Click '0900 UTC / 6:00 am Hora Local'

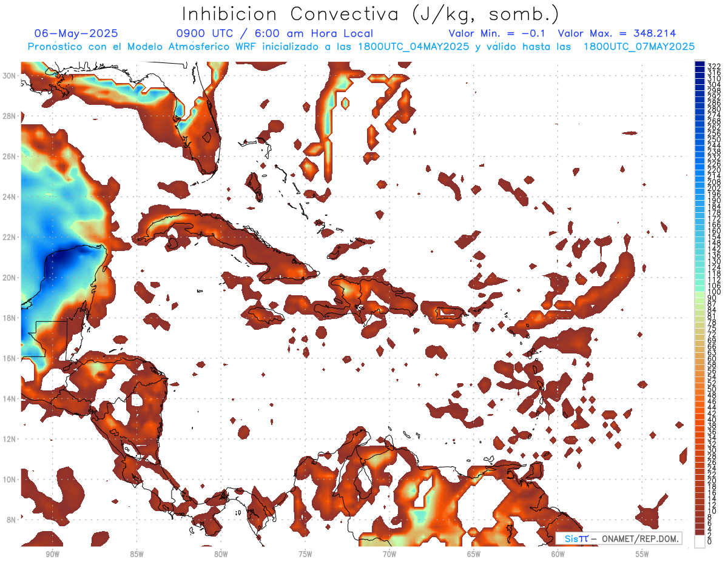[274, 33]
